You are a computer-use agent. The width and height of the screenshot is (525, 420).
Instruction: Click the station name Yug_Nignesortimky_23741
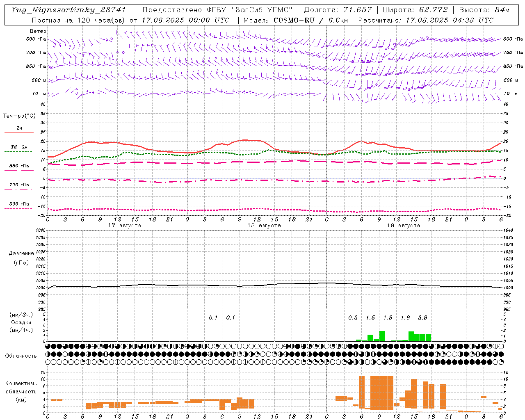[x=68, y=10]
